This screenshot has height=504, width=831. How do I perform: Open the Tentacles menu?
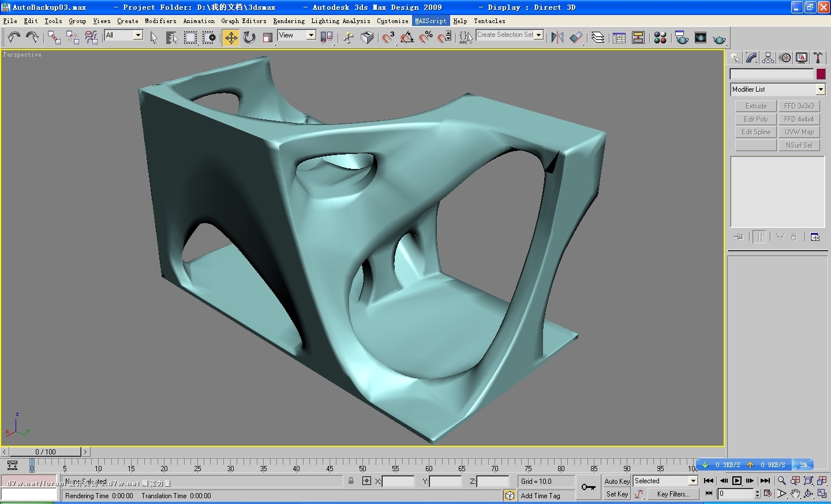click(x=489, y=21)
